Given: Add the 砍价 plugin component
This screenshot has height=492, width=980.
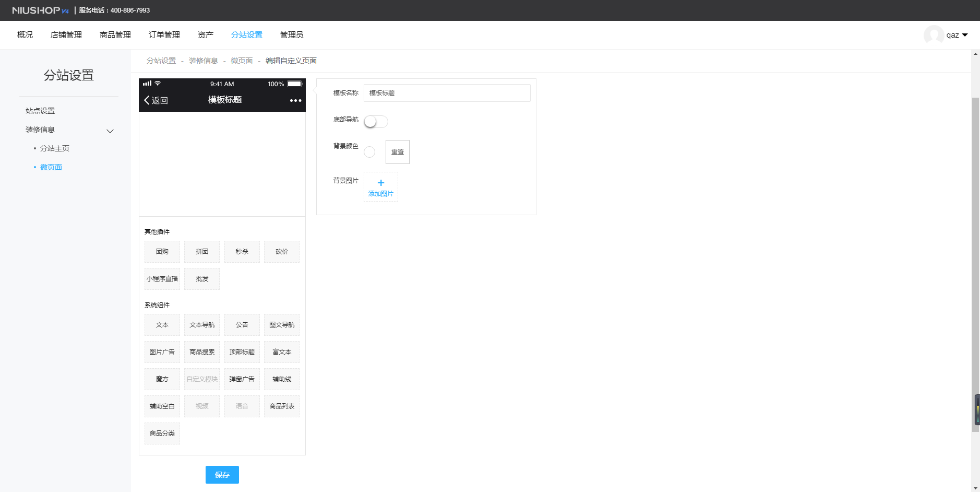Looking at the screenshot, I should [282, 252].
